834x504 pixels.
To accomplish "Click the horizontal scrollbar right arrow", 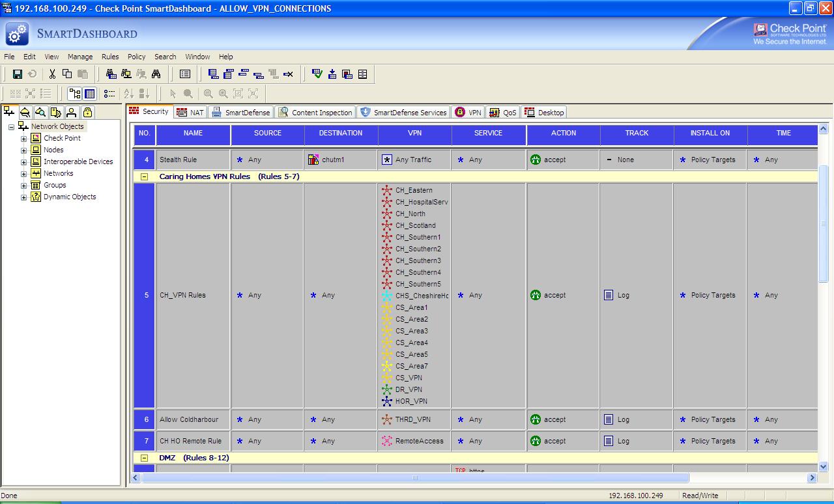I will (x=812, y=478).
